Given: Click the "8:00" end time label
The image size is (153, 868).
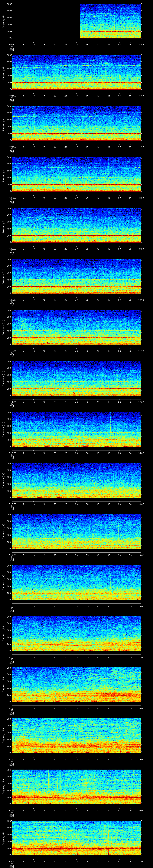Looking at the screenshot, I should click(x=141, y=198).
